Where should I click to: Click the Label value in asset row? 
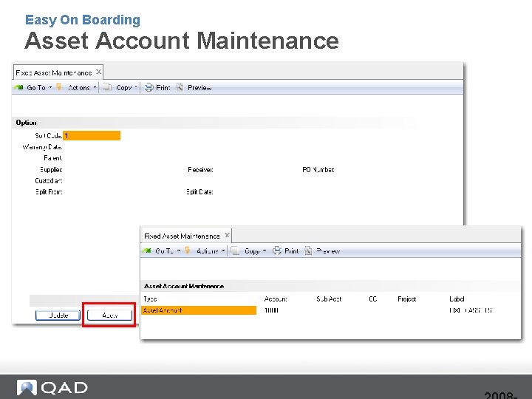470,310
